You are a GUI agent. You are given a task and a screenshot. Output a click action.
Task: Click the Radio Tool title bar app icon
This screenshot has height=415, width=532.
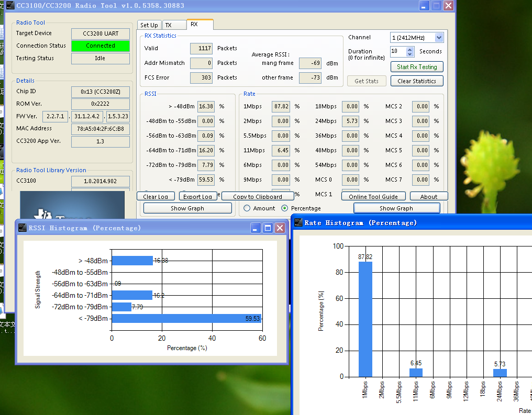[9, 5]
